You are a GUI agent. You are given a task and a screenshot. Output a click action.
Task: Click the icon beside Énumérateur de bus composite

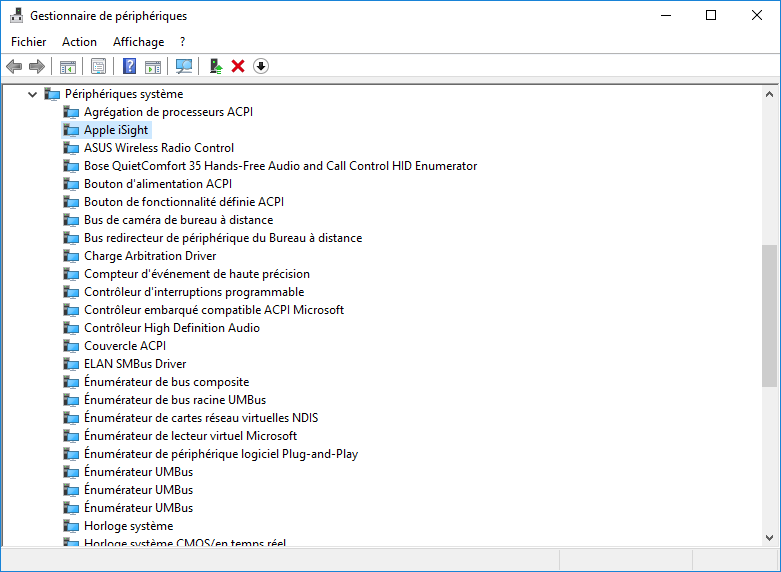click(71, 382)
